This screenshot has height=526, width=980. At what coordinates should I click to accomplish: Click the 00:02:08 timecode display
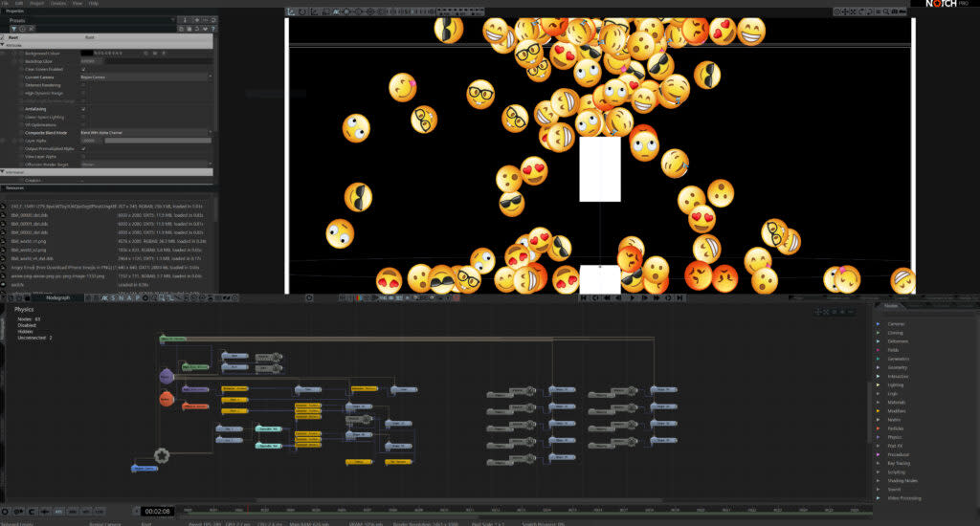click(x=157, y=511)
